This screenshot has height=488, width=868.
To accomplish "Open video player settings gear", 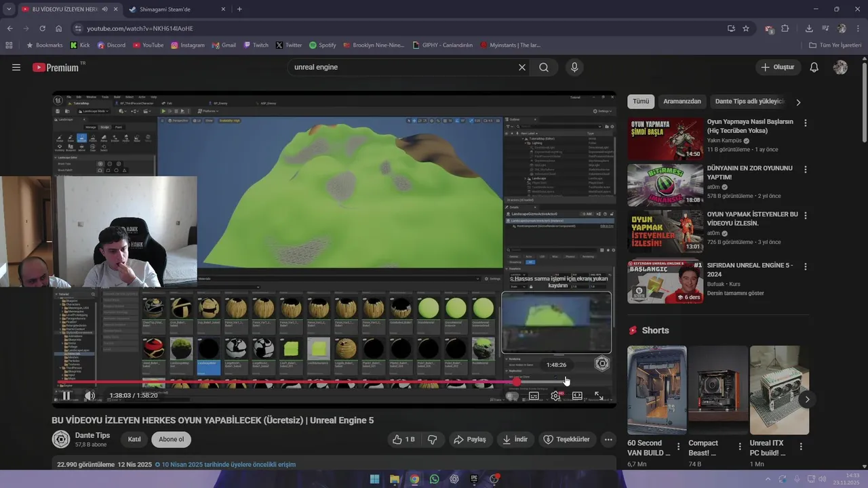I will pyautogui.click(x=555, y=396).
